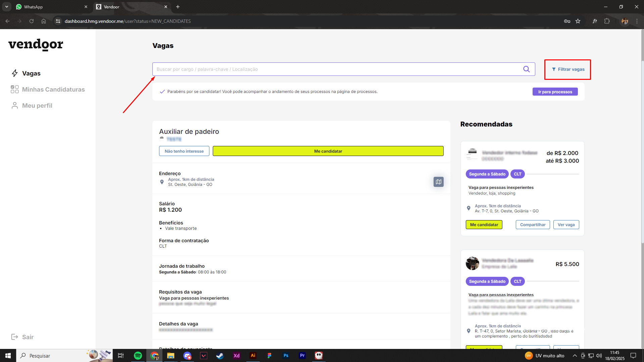The image size is (644, 362).
Task: Click Ver vaga on the first recommended job
Action: (566, 225)
